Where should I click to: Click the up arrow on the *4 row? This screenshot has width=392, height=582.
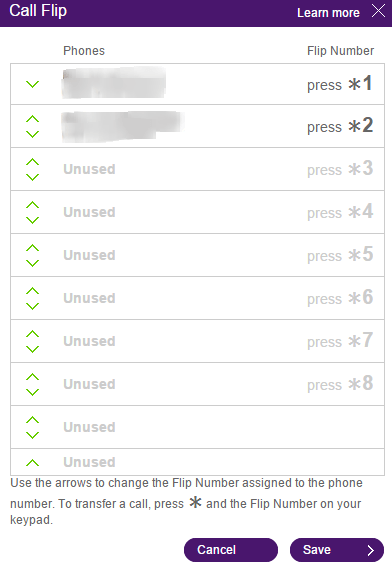tap(33, 205)
